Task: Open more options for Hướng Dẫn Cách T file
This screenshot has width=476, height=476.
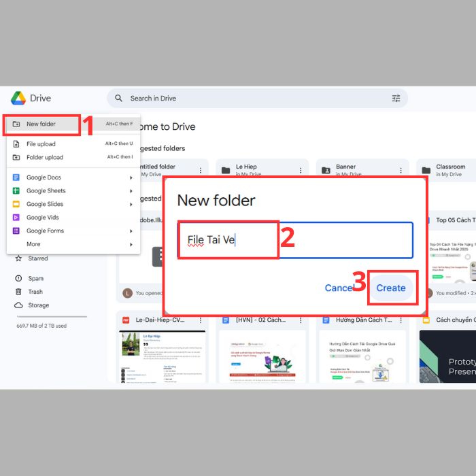Action: pyautogui.click(x=401, y=320)
